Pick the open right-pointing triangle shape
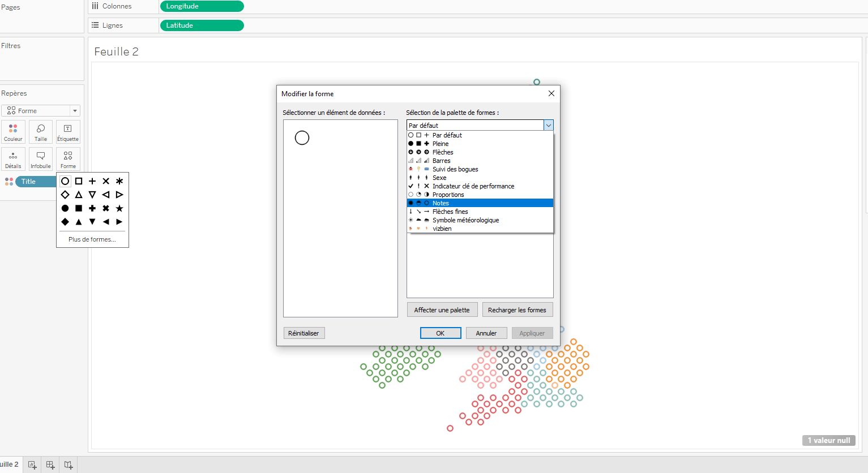This screenshot has height=473, width=868. point(119,195)
